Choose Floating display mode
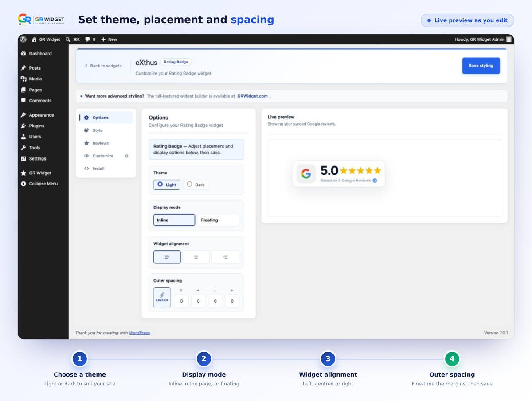The height and width of the screenshot is (401, 532). point(218,220)
